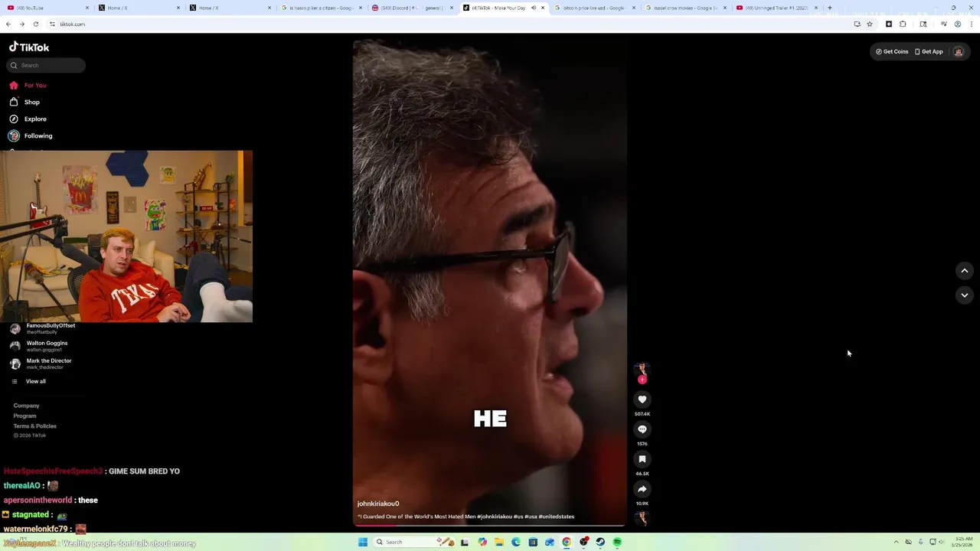Open the Chrome three-dot menu
The width and height of the screenshot is (980, 551).
pyautogui.click(x=972, y=24)
